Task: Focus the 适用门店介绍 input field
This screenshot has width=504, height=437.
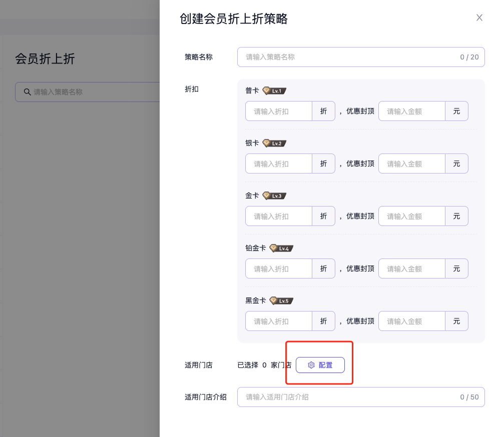Action: coord(350,397)
